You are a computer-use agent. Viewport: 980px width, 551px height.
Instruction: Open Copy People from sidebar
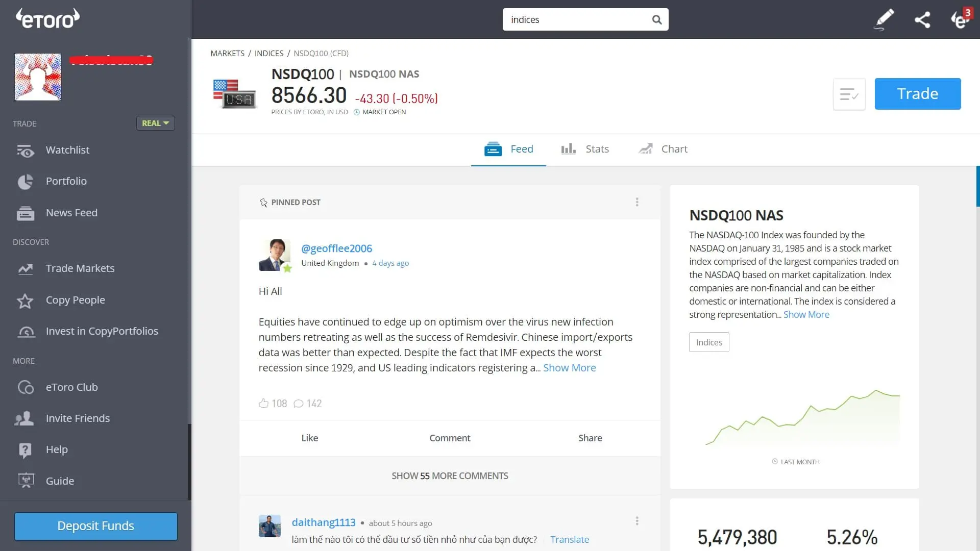tap(76, 300)
